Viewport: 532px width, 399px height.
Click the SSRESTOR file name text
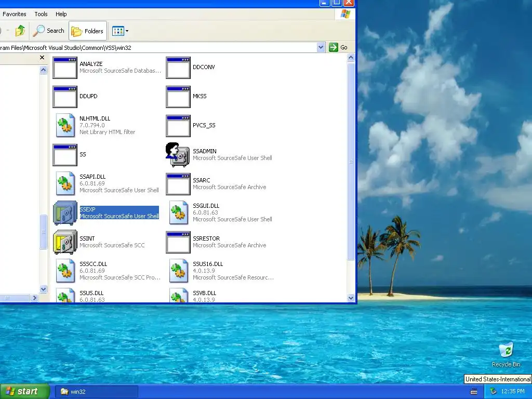(206, 238)
